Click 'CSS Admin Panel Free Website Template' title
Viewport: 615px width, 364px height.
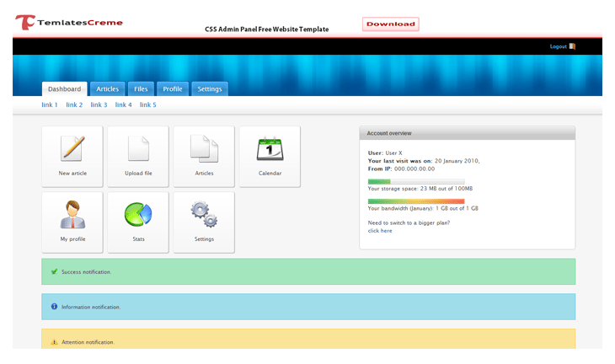click(267, 29)
